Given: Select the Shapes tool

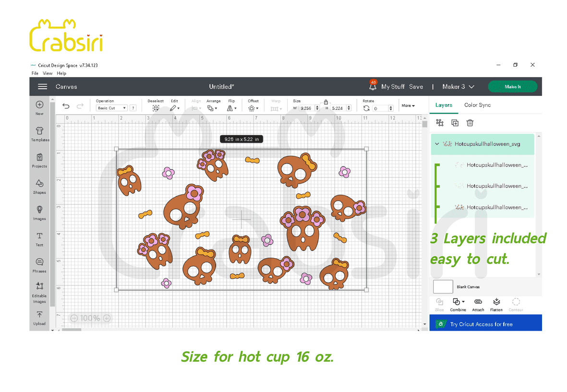Looking at the screenshot, I should 39,186.
